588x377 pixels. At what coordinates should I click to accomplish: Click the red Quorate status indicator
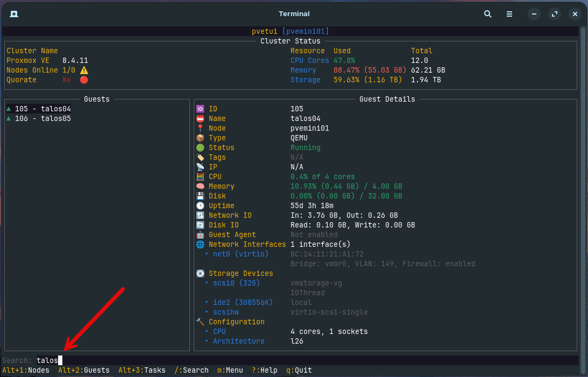83,80
